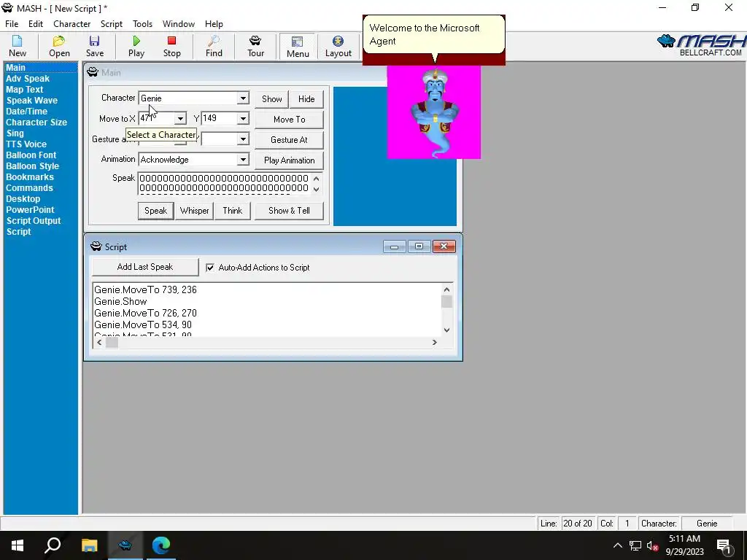
Task: Click the Show button
Action: coord(271,99)
